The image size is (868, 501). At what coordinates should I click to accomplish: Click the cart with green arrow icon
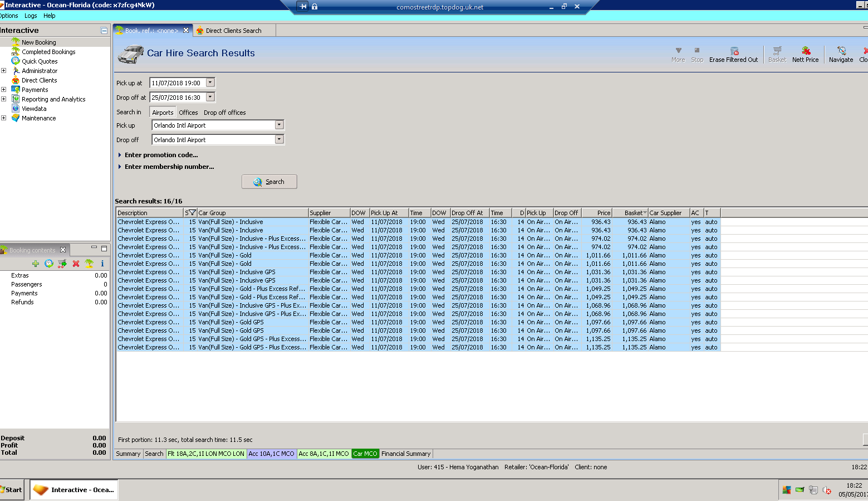point(62,264)
